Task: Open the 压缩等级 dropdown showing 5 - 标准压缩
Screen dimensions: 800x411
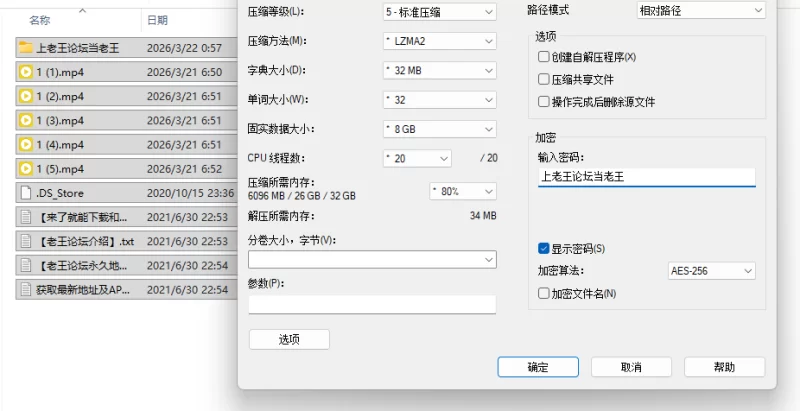Action: [x=440, y=12]
